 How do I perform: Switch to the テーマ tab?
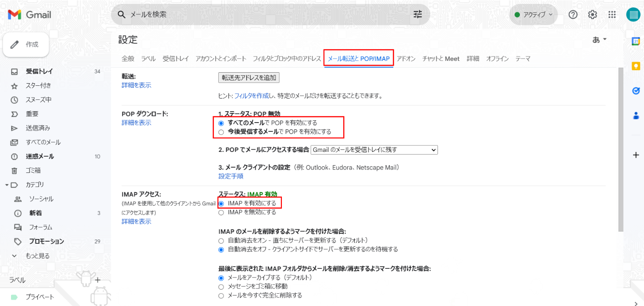pyautogui.click(x=523, y=59)
